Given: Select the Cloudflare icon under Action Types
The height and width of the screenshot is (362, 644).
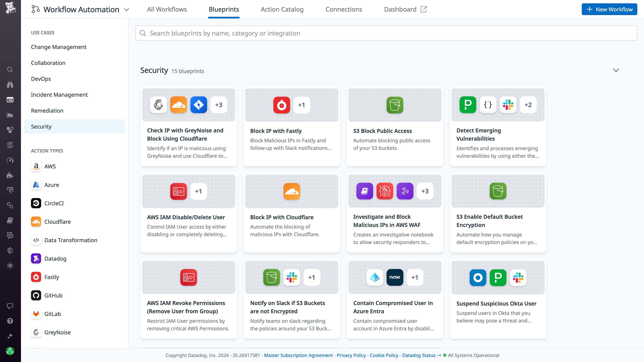Looking at the screenshot, I should 36,222.
